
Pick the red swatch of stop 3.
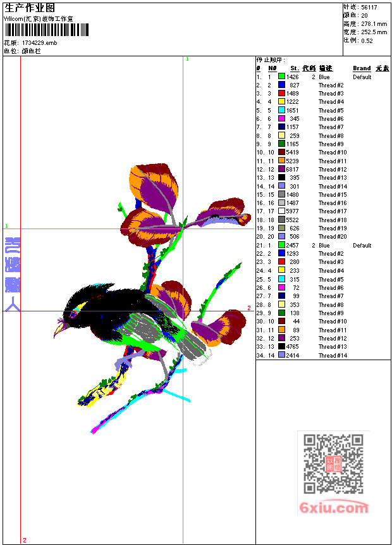[281, 93]
